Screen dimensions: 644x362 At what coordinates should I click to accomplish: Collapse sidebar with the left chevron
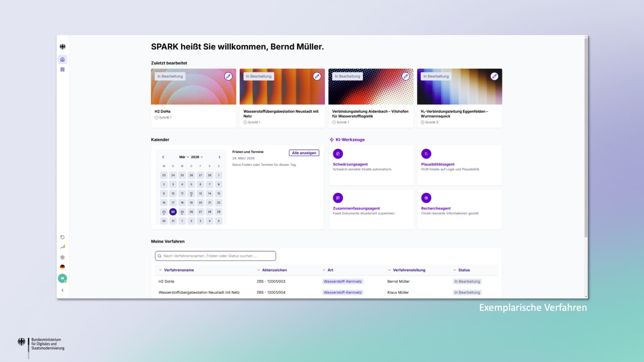pos(62,290)
